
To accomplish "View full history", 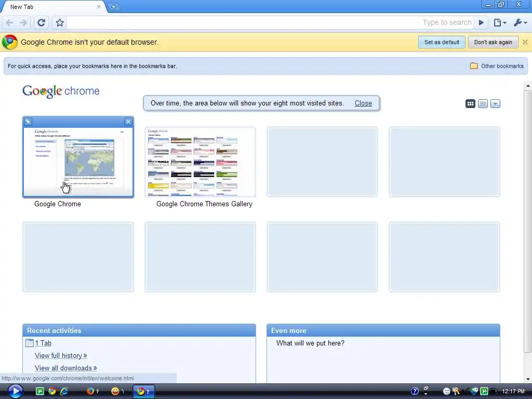I will coord(61,355).
